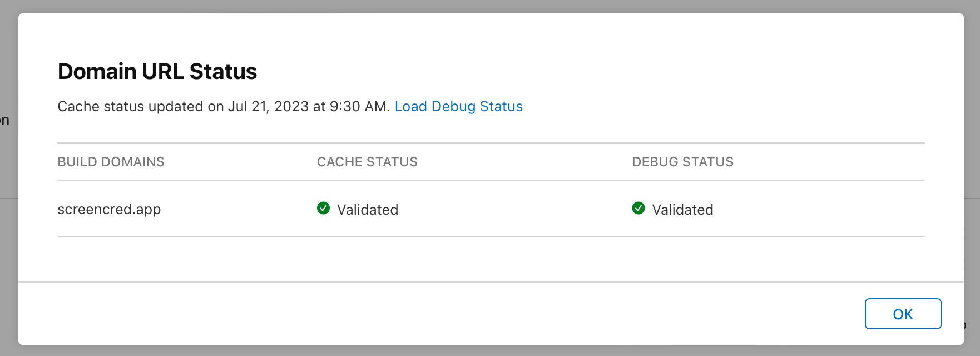Click the Domain URL Status heading
The height and width of the screenshot is (356, 980).
(x=157, y=71)
